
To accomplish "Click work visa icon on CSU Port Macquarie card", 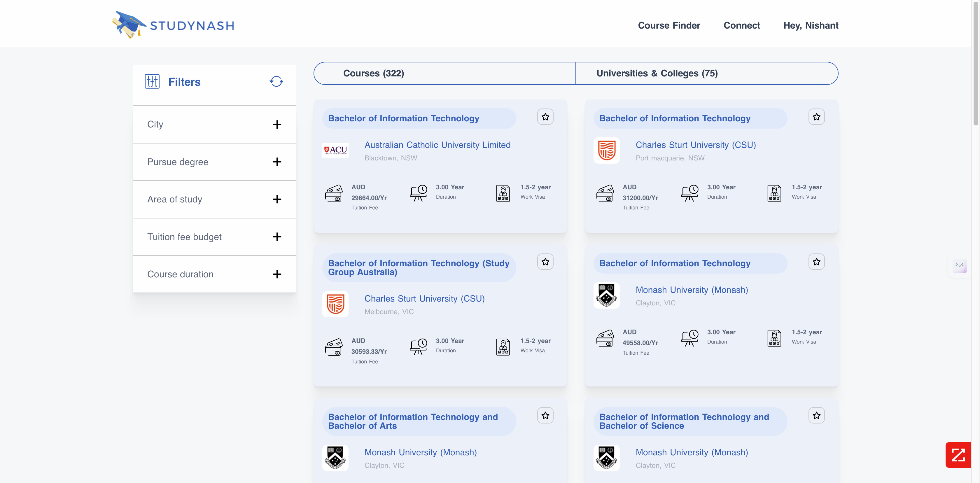I will (x=774, y=193).
